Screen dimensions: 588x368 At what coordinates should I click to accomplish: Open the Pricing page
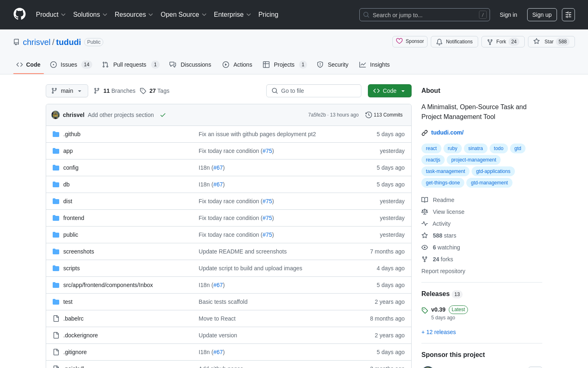[268, 15]
